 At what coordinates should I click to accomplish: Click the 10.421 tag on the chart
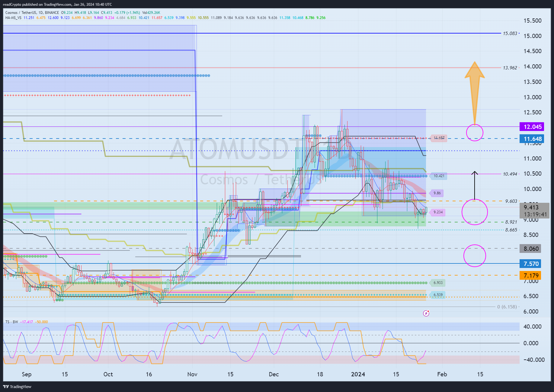click(x=439, y=176)
